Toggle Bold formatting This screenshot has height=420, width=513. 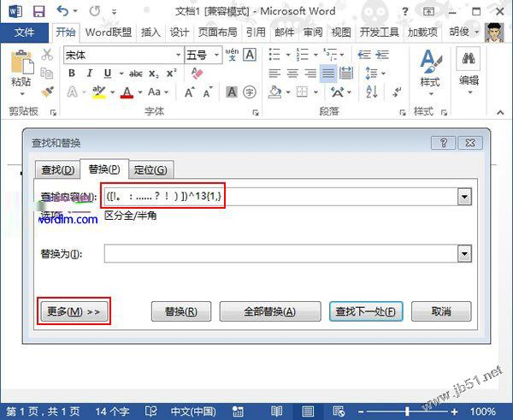pos(72,74)
